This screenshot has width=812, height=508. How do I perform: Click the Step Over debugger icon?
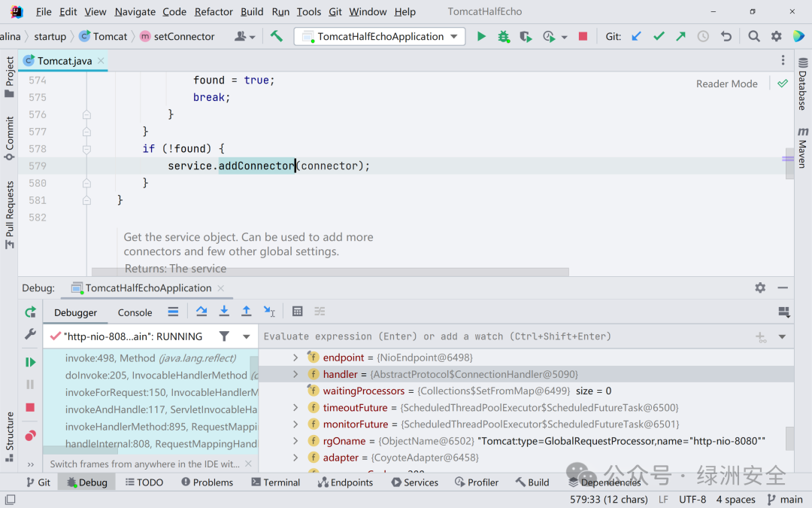201,311
